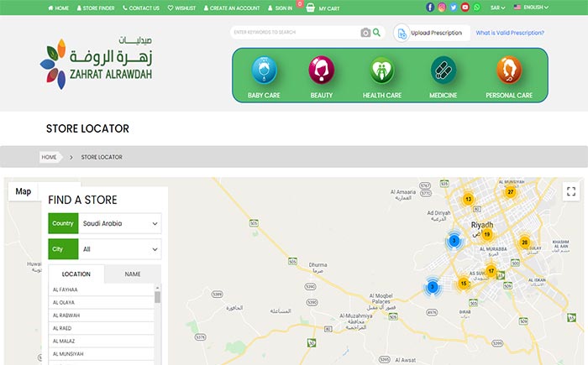This screenshot has width=588, height=365.
Task: Click the US flag language icon
Action: pyautogui.click(x=517, y=7)
